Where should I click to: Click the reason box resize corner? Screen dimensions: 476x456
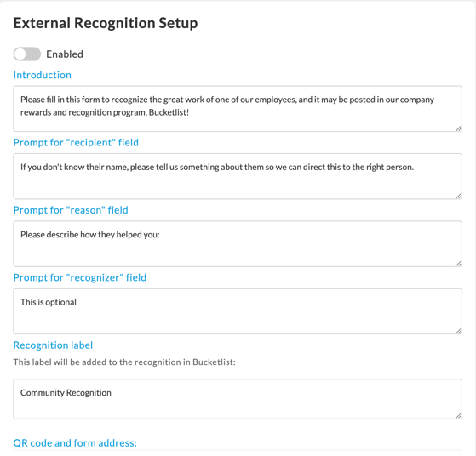(x=458, y=264)
